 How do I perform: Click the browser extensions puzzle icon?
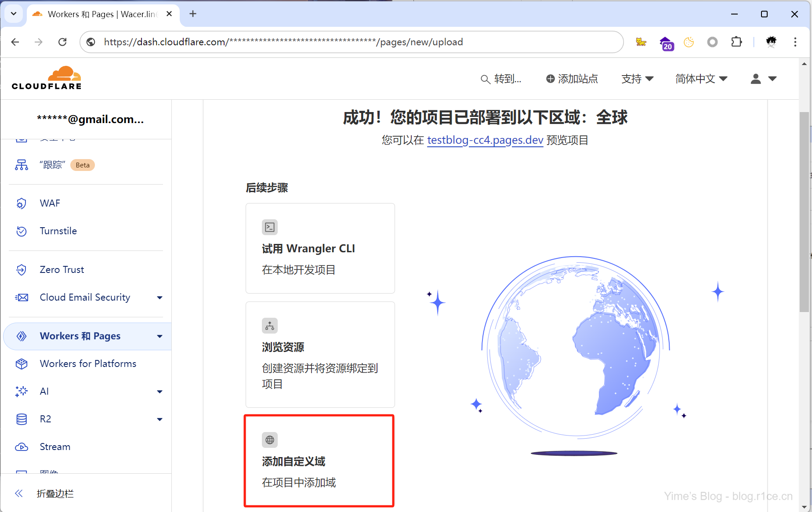click(736, 42)
